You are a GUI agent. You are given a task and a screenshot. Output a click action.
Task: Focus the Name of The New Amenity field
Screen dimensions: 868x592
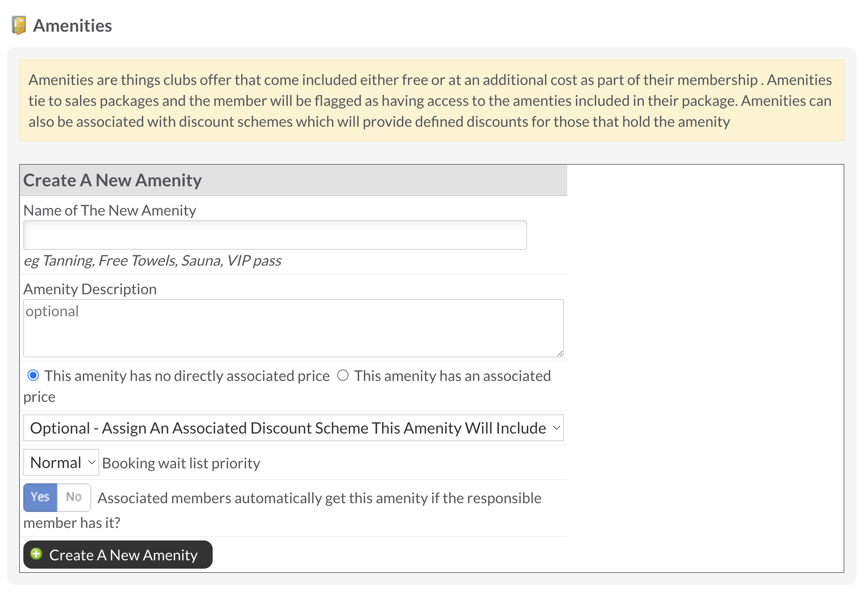coord(275,235)
